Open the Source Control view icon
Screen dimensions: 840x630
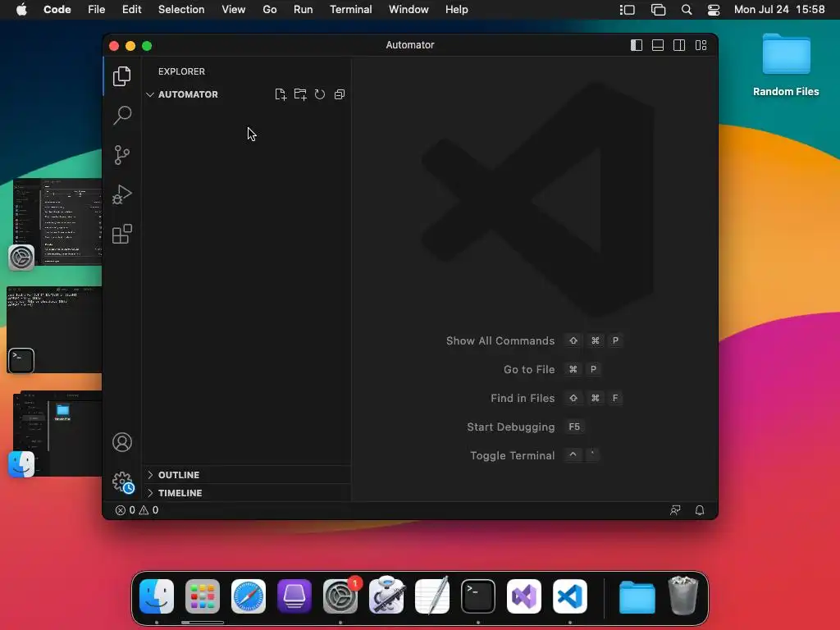(122, 155)
